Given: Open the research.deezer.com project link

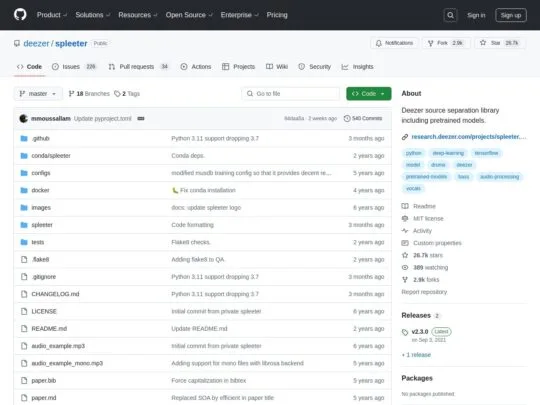Looking at the screenshot, I should pyautogui.click(x=468, y=137).
